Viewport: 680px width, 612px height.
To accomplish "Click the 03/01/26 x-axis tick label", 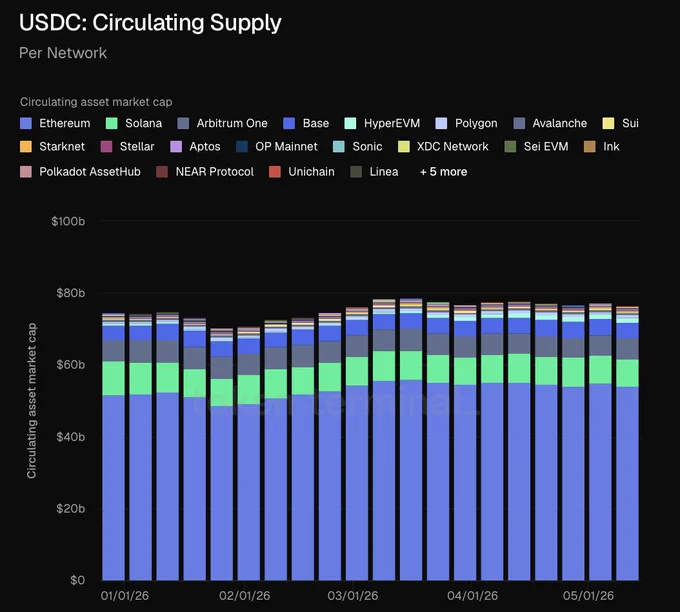I will (353, 596).
